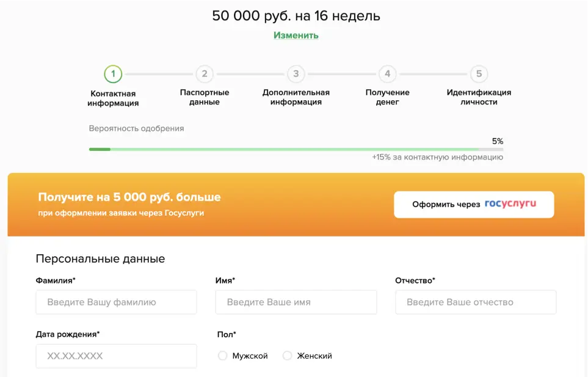
Task: Select step circle 5 "Идентификация личности"
Action: (x=479, y=73)
